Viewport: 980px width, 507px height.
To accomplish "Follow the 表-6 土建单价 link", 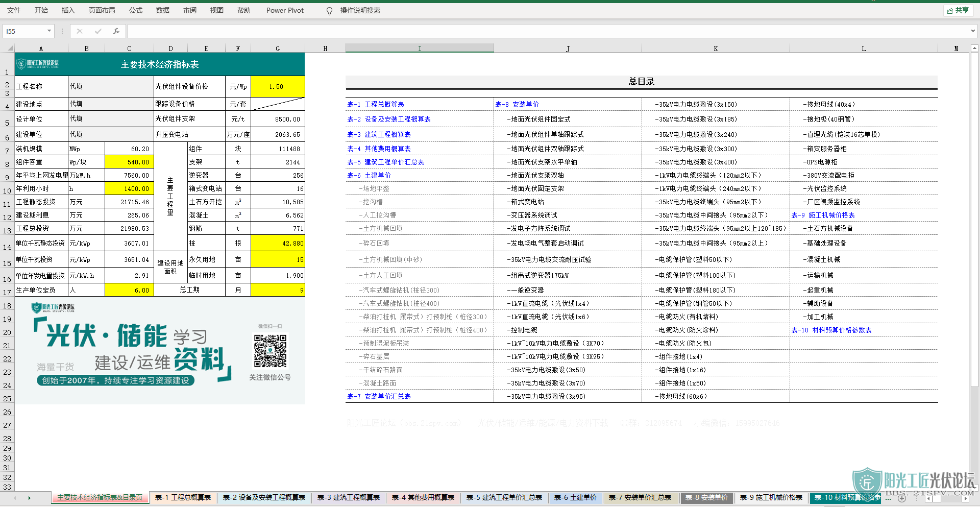I will click(369, 175).
